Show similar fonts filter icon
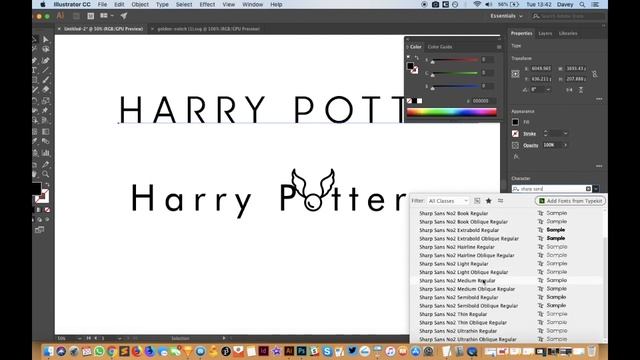 point(500,201)
